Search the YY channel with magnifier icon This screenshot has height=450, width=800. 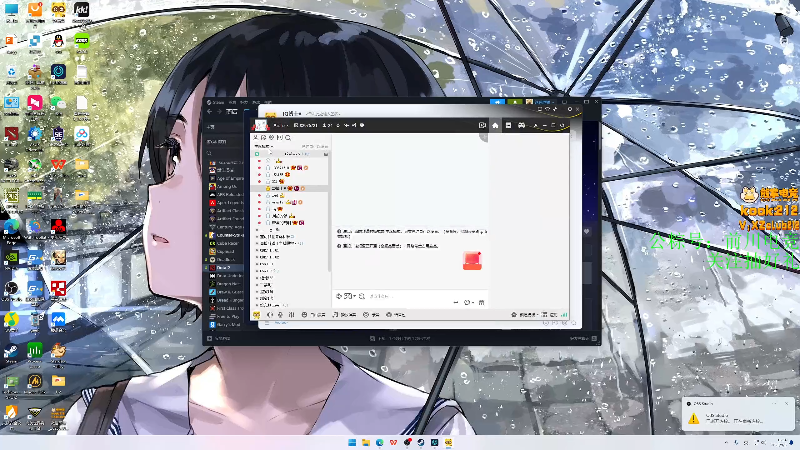pyautogui.click(x=288, y=137)
